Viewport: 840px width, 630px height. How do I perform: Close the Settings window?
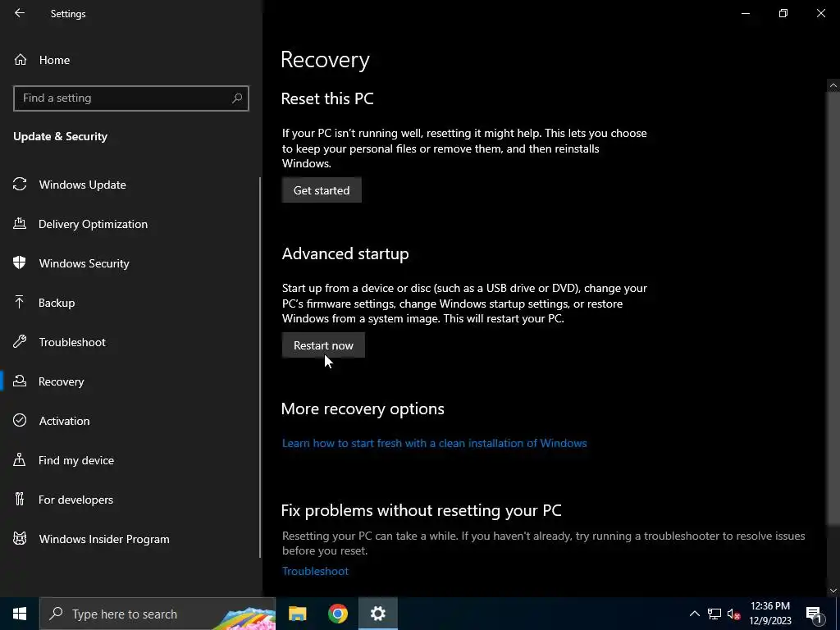tap(820, 13)
